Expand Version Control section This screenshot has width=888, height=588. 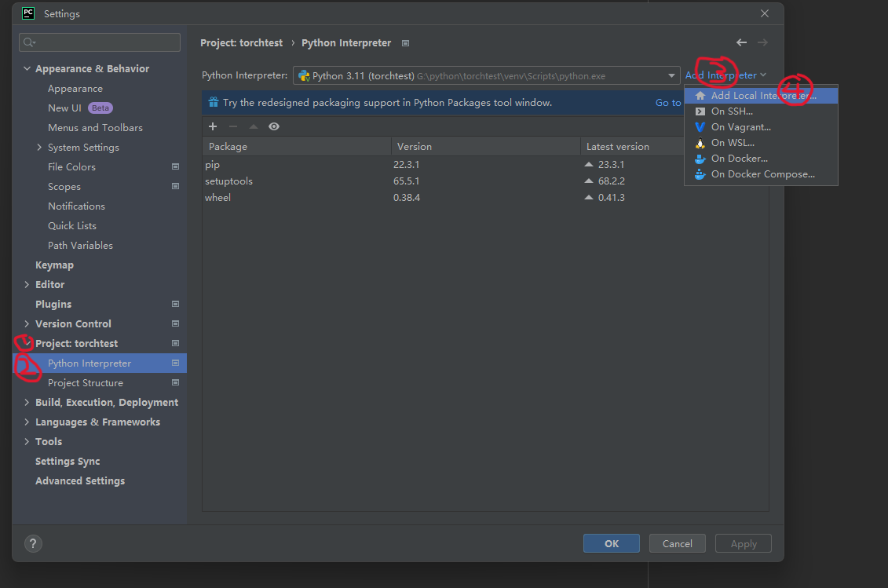coord(27,323)
